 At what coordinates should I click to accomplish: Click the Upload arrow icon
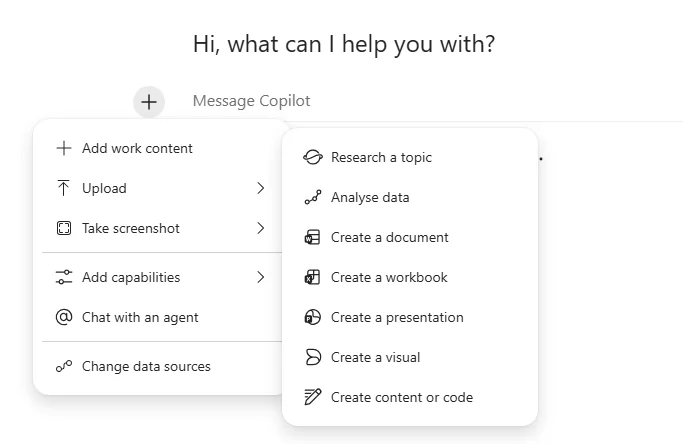tap(64, 188)
